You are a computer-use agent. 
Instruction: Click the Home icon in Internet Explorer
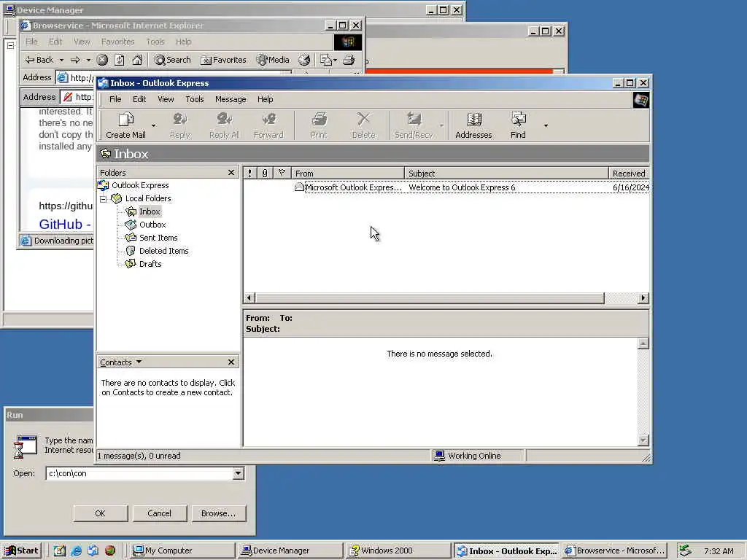pos(137,60)
